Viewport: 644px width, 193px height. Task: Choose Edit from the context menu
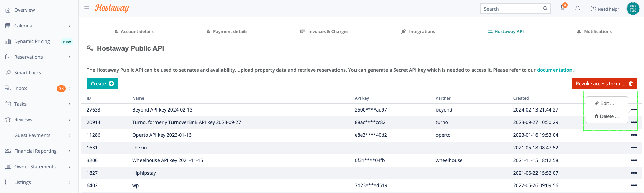click(x=605, y=103)
